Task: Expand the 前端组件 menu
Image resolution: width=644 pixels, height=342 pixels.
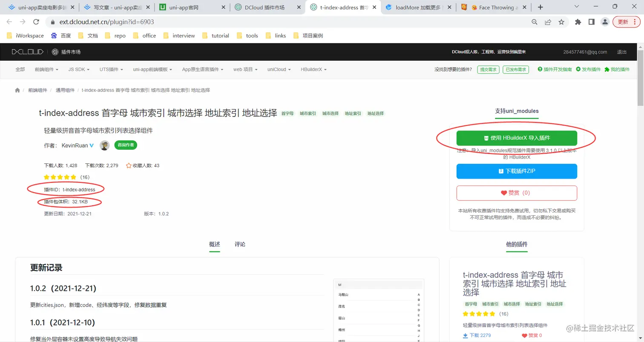Action: (46, 69)
